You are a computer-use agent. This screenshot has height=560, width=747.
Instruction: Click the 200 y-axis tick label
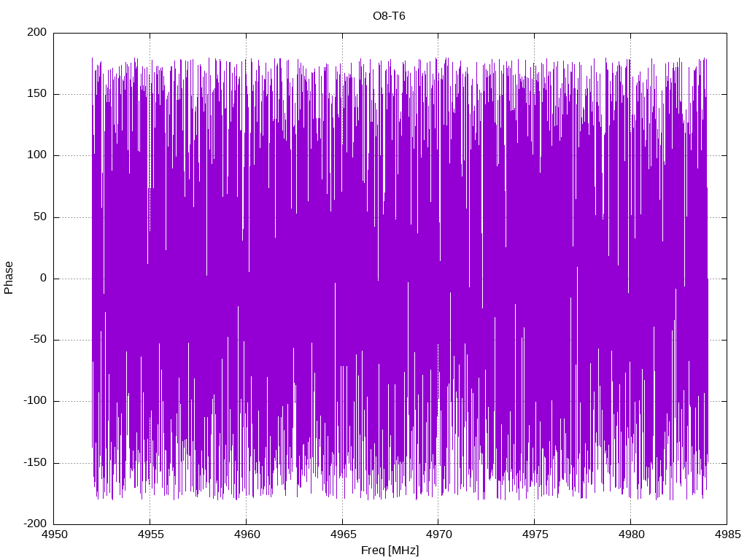tap(37, 32)
